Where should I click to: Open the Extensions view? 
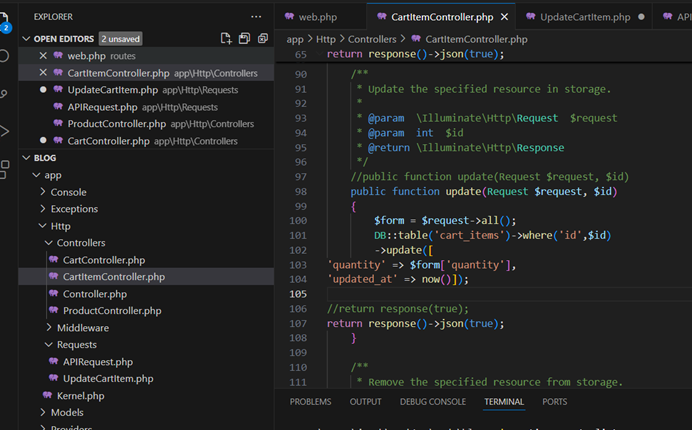coord(5,167)
